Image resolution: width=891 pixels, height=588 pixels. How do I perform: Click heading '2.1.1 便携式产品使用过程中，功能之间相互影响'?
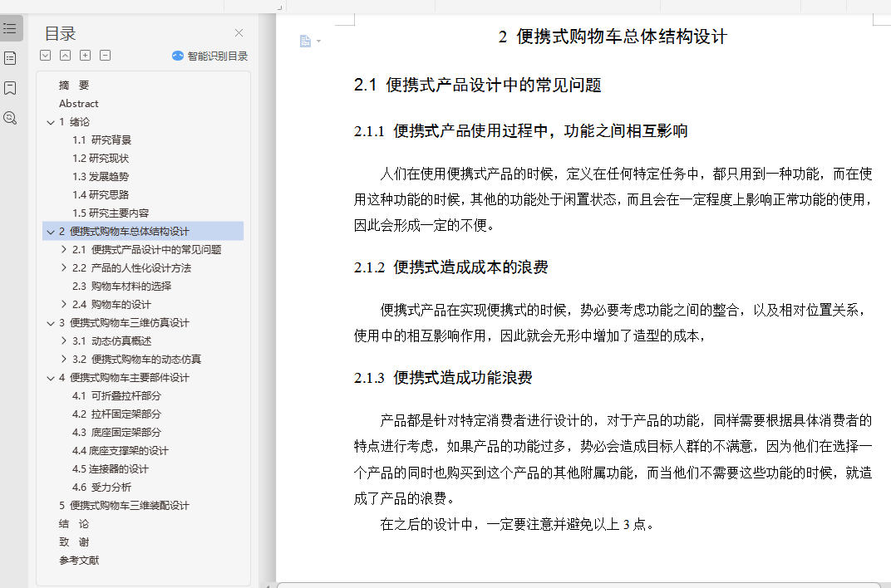(x=520, y=131)
